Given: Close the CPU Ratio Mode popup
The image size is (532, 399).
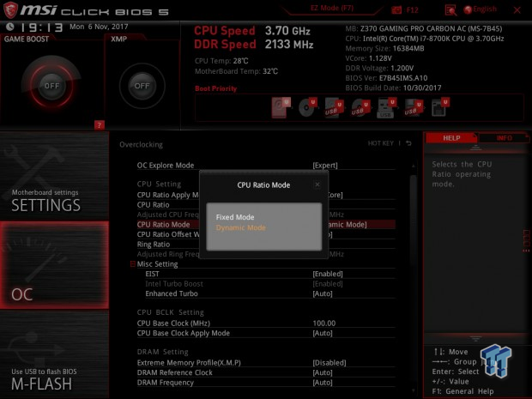Looking at the screenshot, I should (x=317, y=184).
